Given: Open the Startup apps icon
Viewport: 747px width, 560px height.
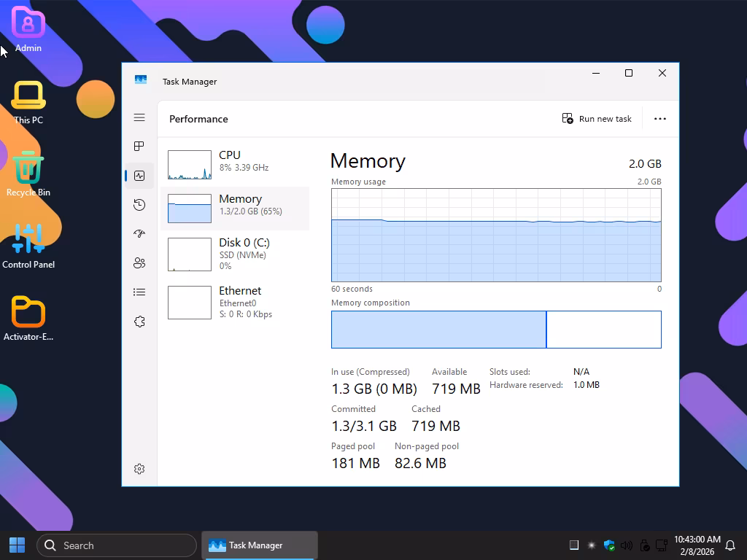Looking at the screenshot, I should click(x=139, y=234).
